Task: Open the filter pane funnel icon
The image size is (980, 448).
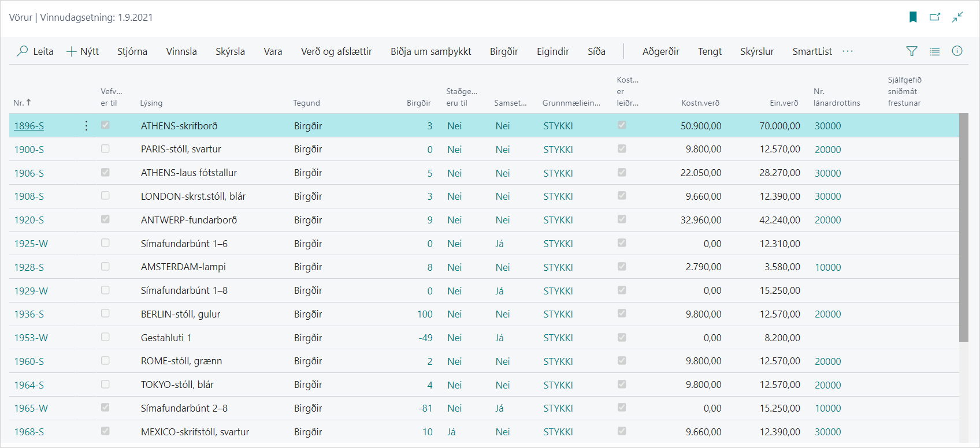Action: [912, 51]
